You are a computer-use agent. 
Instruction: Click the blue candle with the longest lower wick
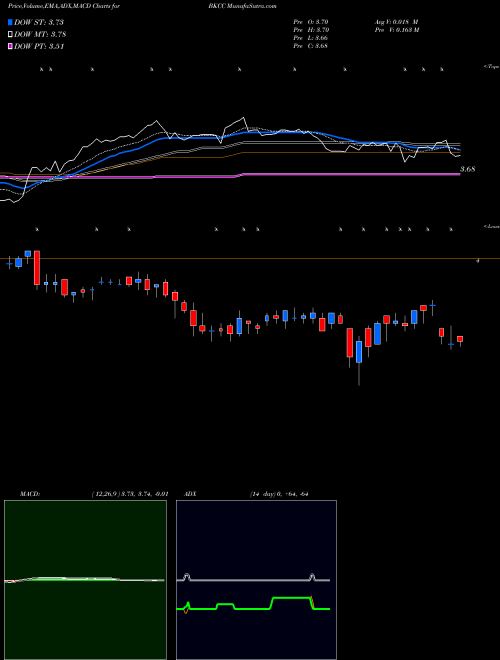[x=359, y=352]
